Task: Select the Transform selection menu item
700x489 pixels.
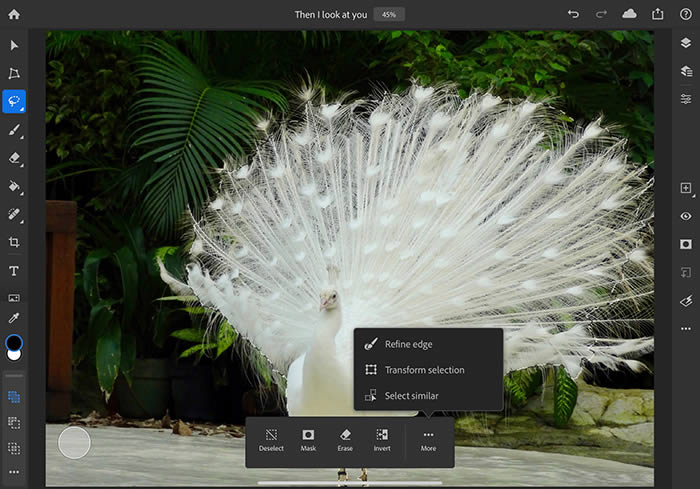Action: pos(424,370)
